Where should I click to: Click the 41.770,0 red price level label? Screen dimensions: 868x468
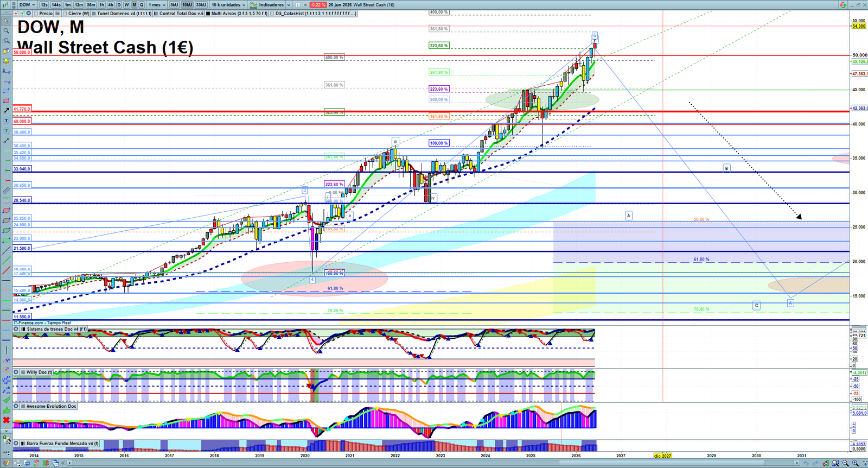point(22,109)
